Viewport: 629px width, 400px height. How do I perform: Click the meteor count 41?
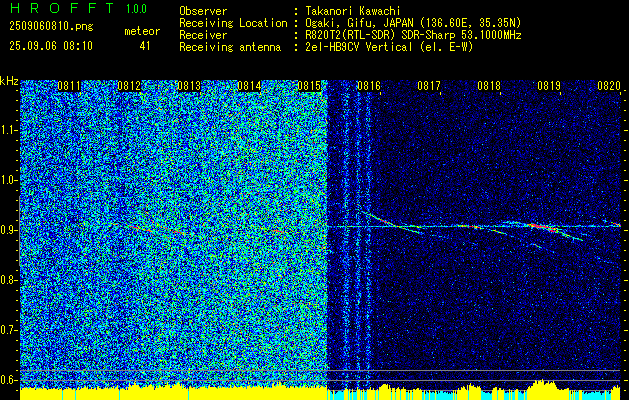coord(145,46)
